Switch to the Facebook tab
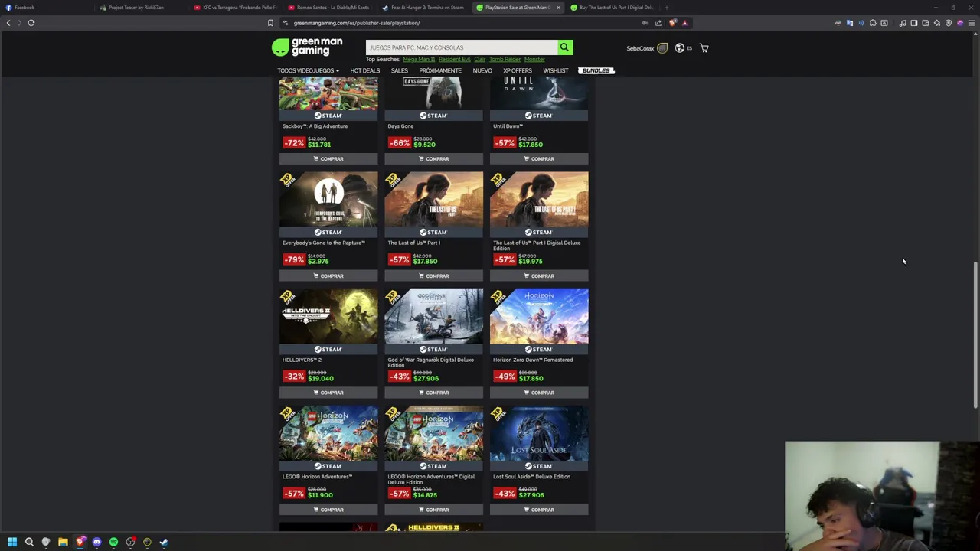This screenshot has width=980, height=551. [46, 8]
